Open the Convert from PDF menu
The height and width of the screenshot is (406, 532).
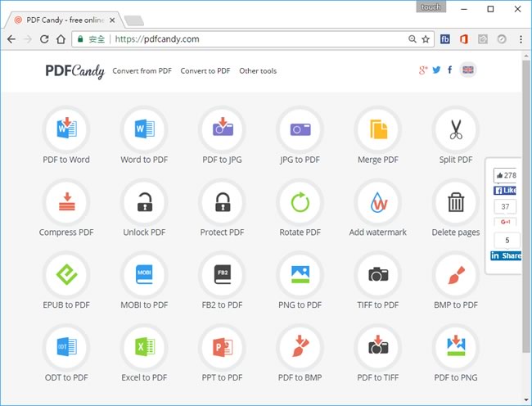(x=142, y=71)
